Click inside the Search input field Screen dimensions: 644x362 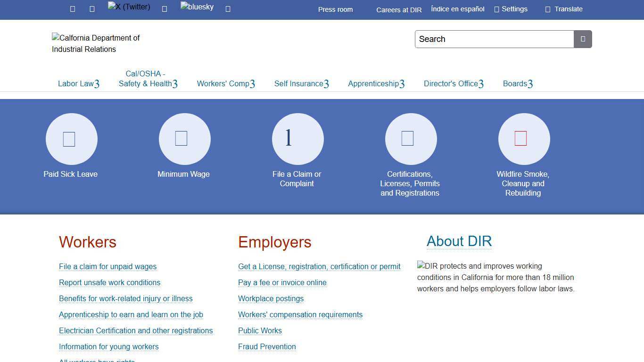coord(494,39)
